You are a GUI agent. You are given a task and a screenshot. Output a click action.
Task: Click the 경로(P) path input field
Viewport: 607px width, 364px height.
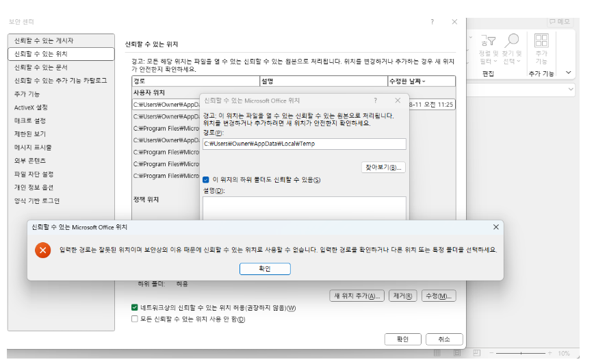click(x=305, y=144)
